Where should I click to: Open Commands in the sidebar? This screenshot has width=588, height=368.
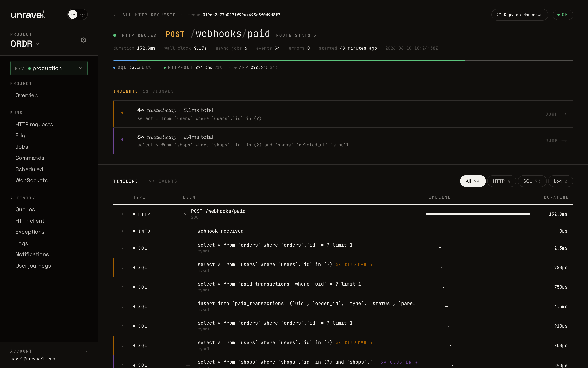click(x=30, y=158)
